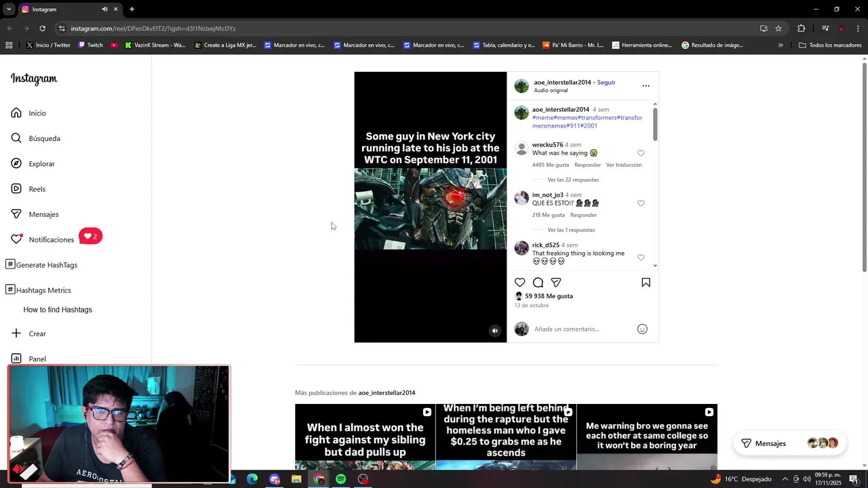Open Spotify from the taskbar
Viewport: 868px width, 488px height.
(341, 479)
